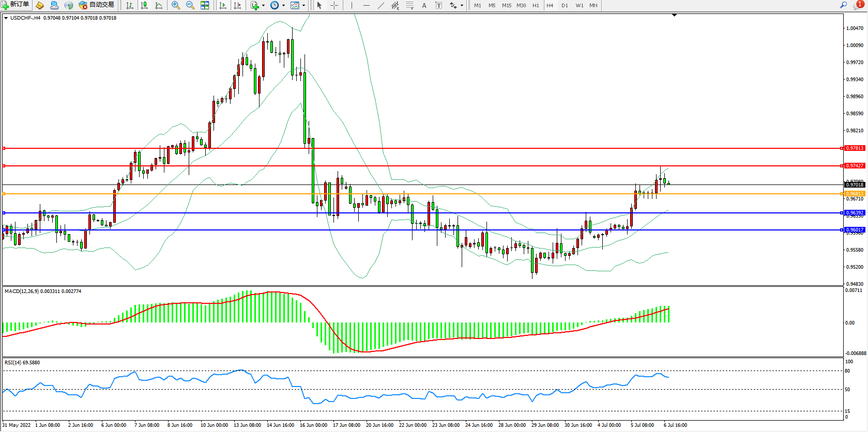Image resolution: width=868 pixels, height=432 pixels.
Task: Zoom out of the chart
Action: coord(190,5)
